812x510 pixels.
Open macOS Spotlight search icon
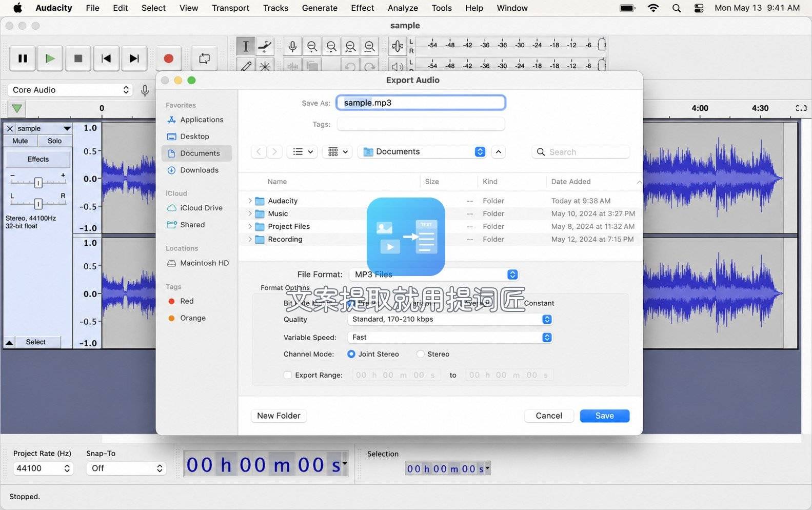tap(677, 8)
